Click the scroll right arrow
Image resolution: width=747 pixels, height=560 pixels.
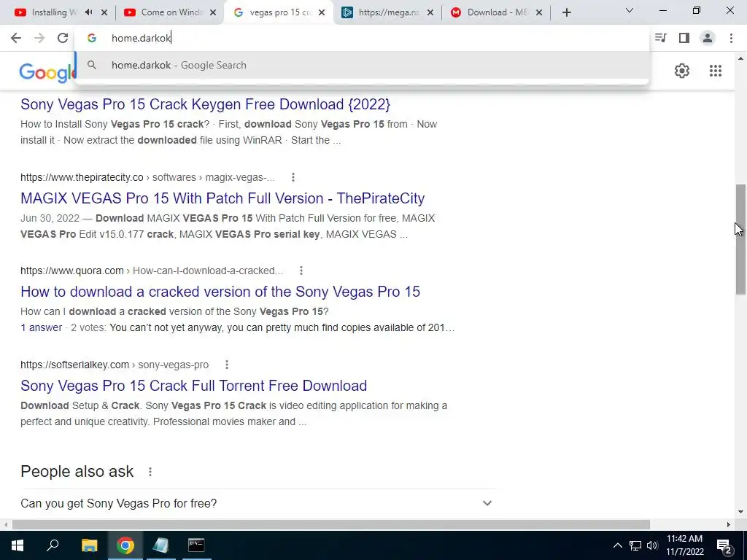pos(729,524)
